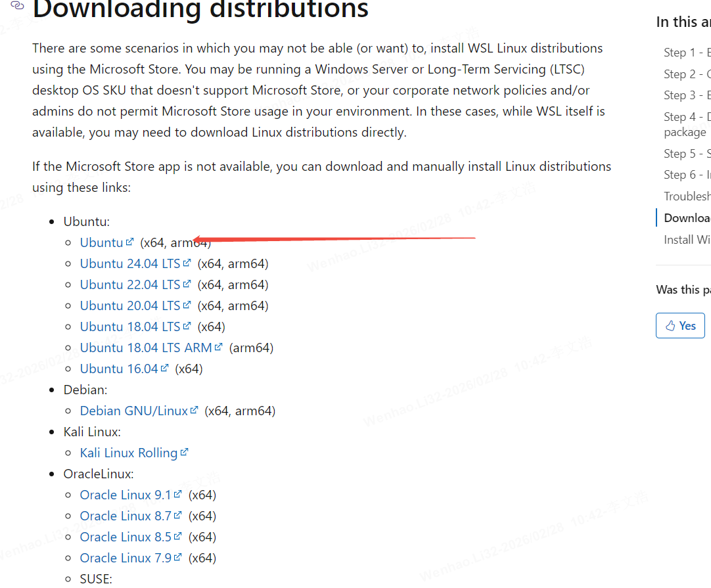Select the highlighted Downloading section in sidebar
711x588 pixels.
tap(687, 218)
